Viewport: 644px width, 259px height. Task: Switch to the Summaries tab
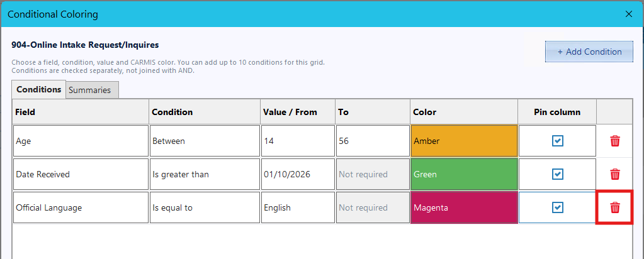tap(93, 91)
